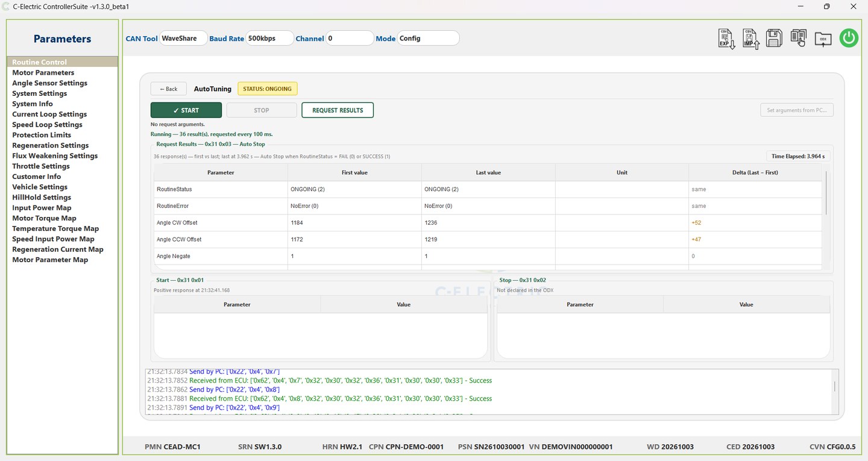Click the save-all floppy disk icon
This screenshot has height=461, width=868.
coord(774,39)
